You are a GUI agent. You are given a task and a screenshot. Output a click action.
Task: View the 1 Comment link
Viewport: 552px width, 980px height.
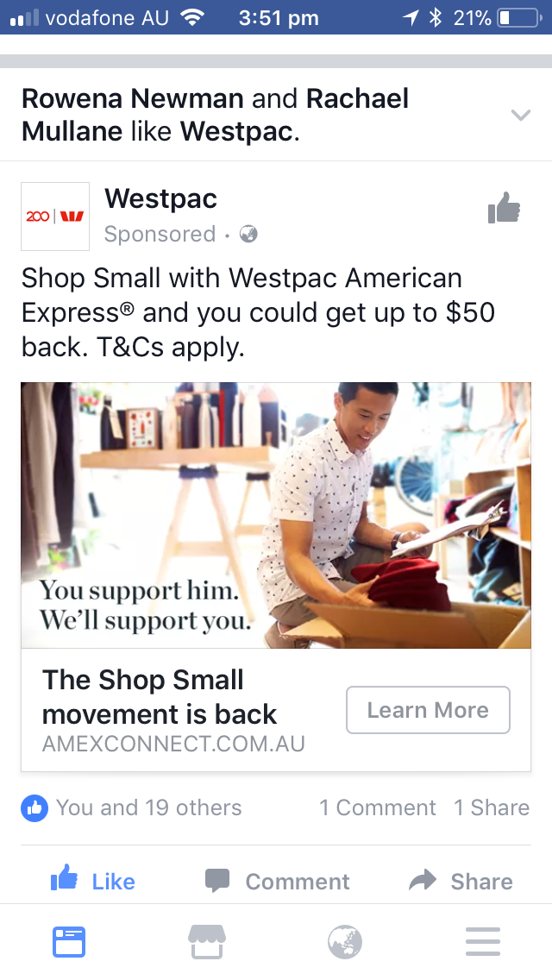click(378, 807)
